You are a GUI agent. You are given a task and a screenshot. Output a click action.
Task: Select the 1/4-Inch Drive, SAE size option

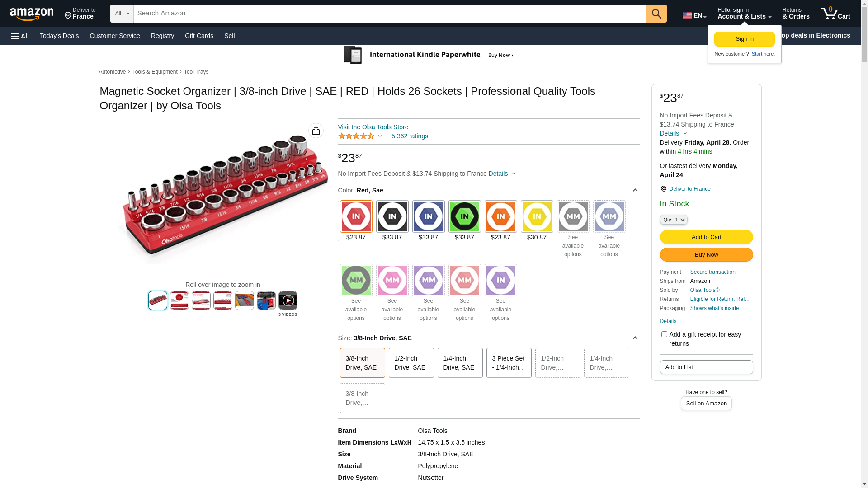tap(459, 363)
